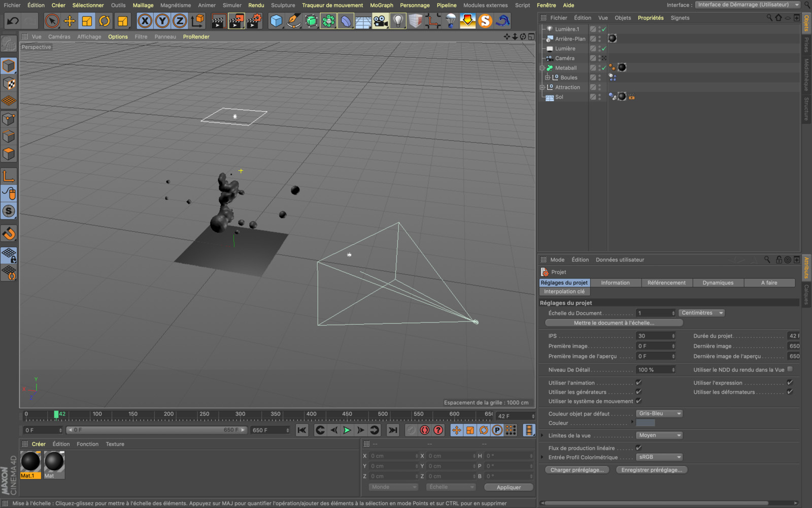Jump to the end of the animation

point(393,430)
